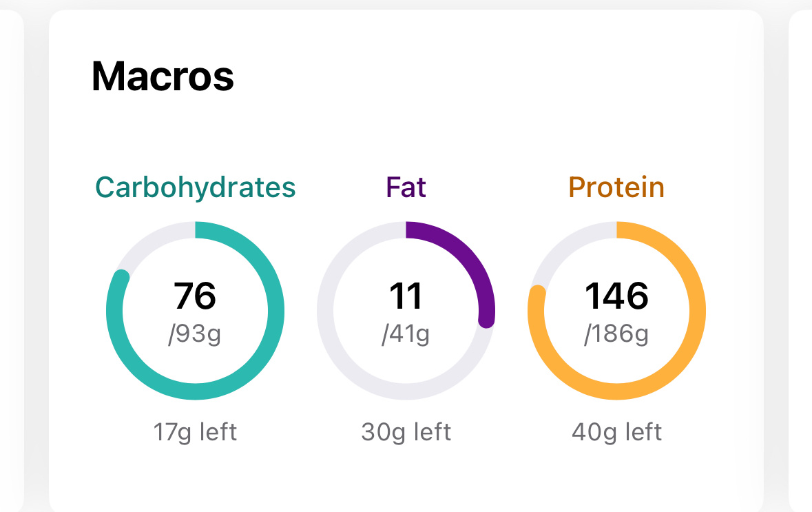This screenshot has width=812, height=512.
Task: Select the 17g left text
Action: (x=195, y=432)
